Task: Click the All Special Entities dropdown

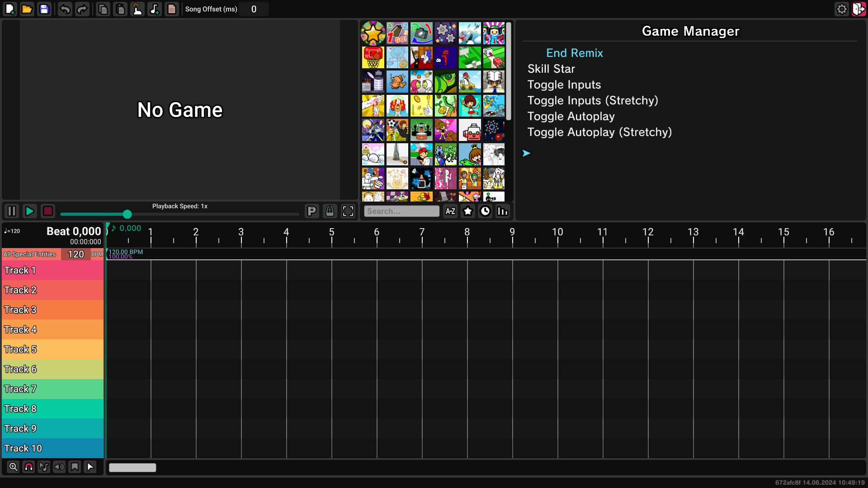Action: [30, 254]
